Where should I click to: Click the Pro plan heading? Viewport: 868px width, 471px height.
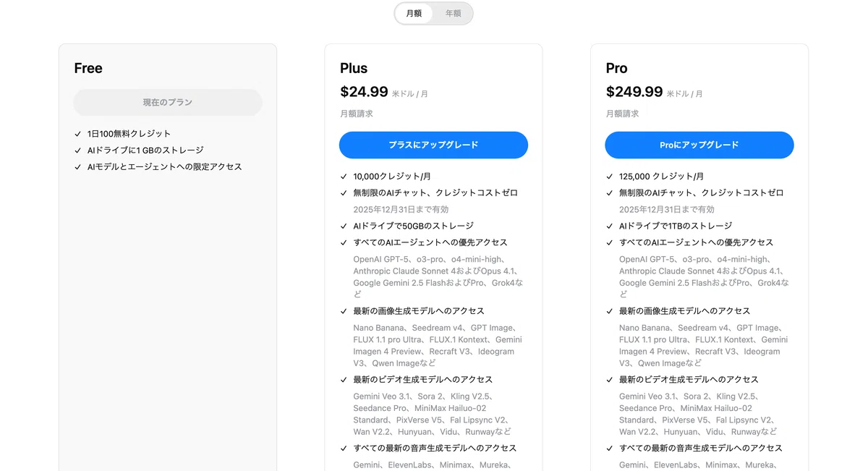point(616,68)
